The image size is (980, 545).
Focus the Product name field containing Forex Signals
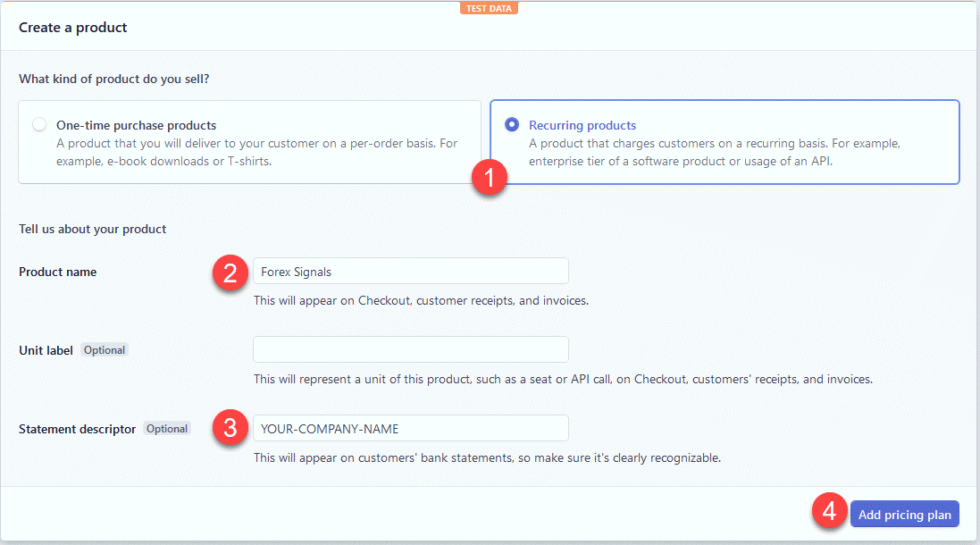click(411, 272)
